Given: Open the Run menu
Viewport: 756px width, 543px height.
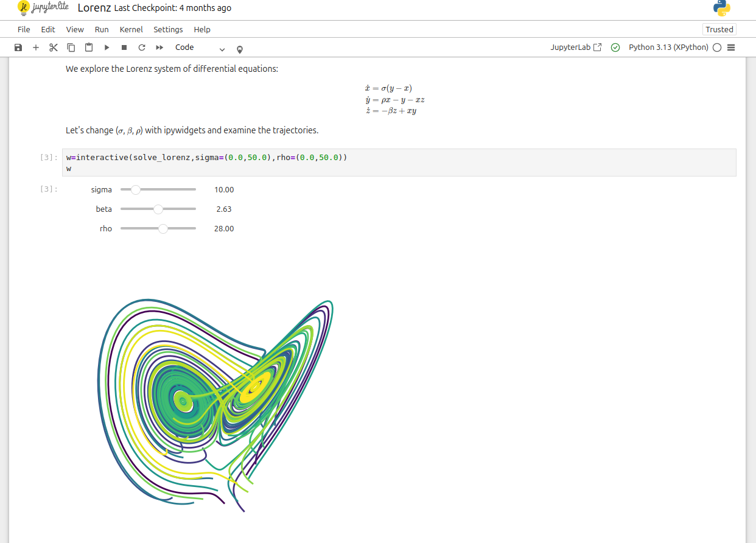Looking at the screenshot, I should (x=102, y=29).
